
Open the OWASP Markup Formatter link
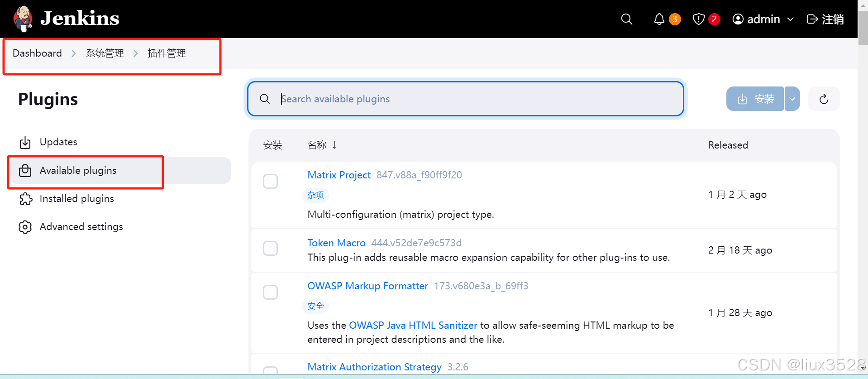click(367, 286)
